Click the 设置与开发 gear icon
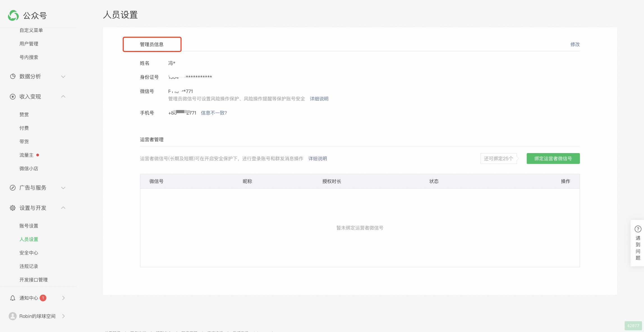The height and width of the screenshot is (332, 644). pyautogui.click(x=13, y=208)
